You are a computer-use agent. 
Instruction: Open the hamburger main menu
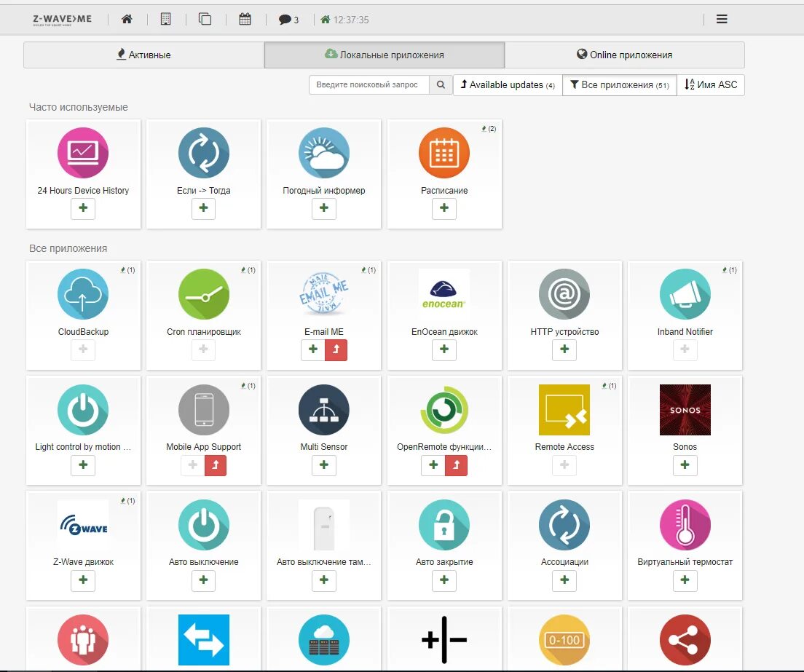[x=722, y=20]
